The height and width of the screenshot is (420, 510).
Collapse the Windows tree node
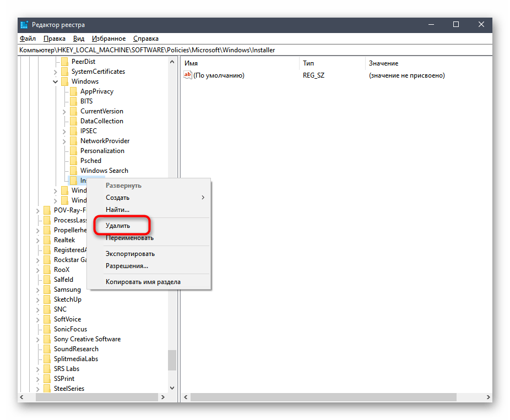pos(56,81)
